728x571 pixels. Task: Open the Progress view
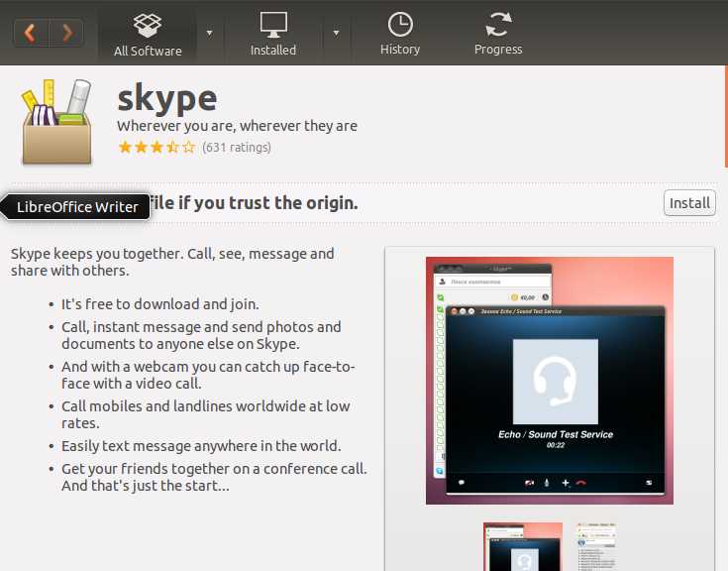[x=498, y=35]
